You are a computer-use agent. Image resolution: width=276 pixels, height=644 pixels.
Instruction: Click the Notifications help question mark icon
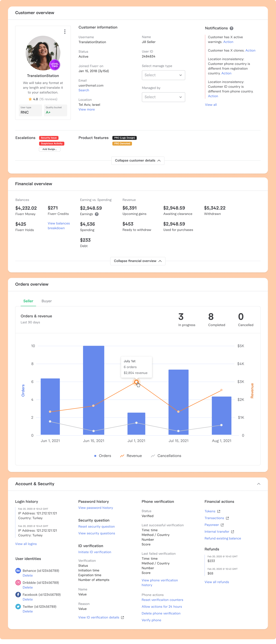point(232,28)
